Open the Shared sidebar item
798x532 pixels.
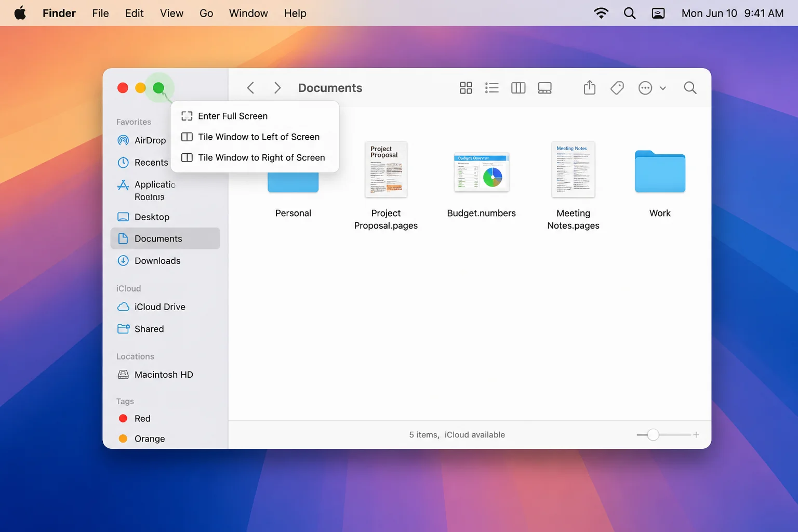pyautogui.click(x=165, y=329)
